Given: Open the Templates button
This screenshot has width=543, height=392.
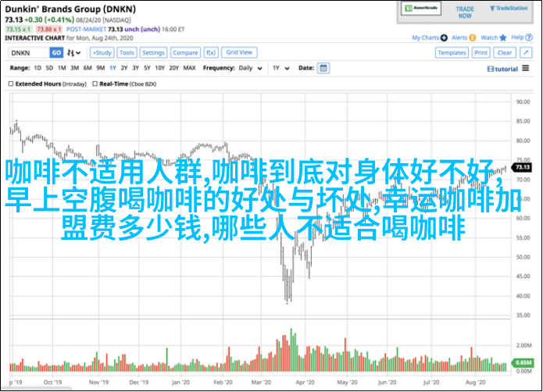Looking at the screenshot, I should click(x=452, y=52).
